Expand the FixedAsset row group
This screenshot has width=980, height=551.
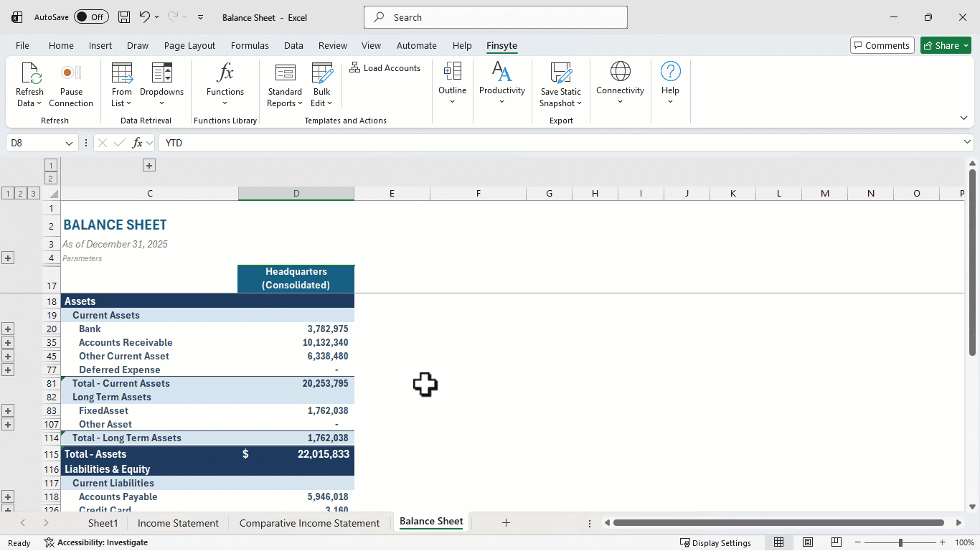pyautogui.click(x=8, y=410)
